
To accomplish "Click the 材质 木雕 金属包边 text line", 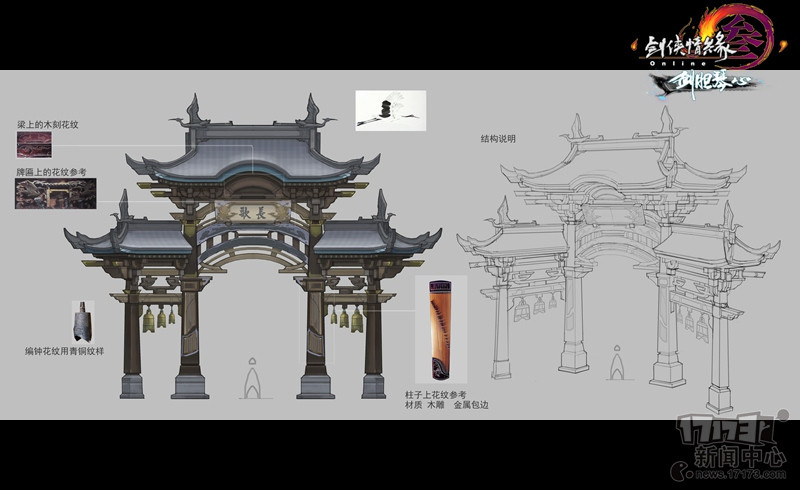I will (x=446, y=405).
